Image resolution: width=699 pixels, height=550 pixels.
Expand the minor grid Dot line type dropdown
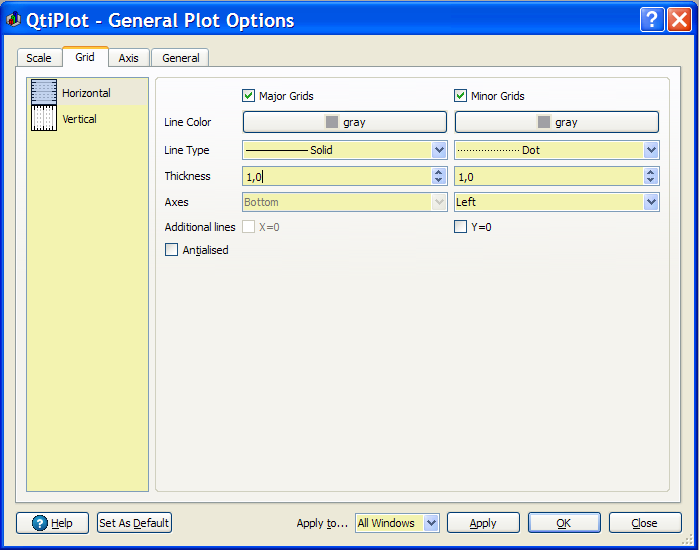[651, 150]
